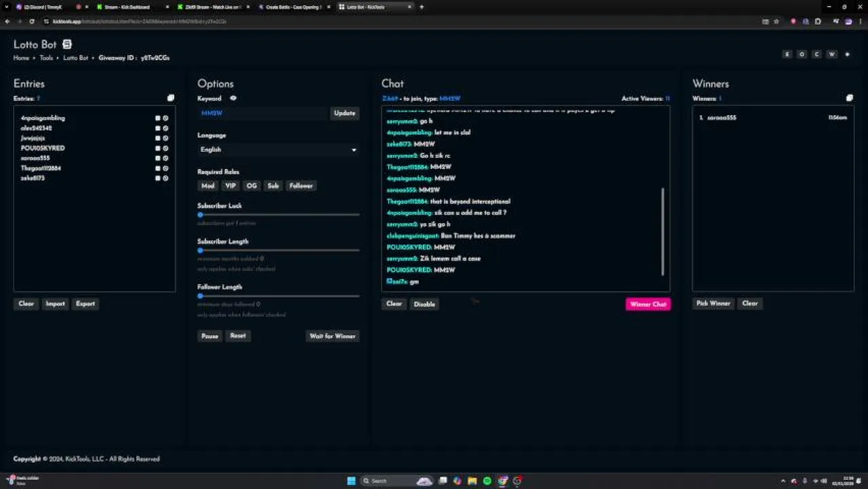Go to Tools in the breadcrumb
This screenshot has height=489, width=868.
pos(46,58)
